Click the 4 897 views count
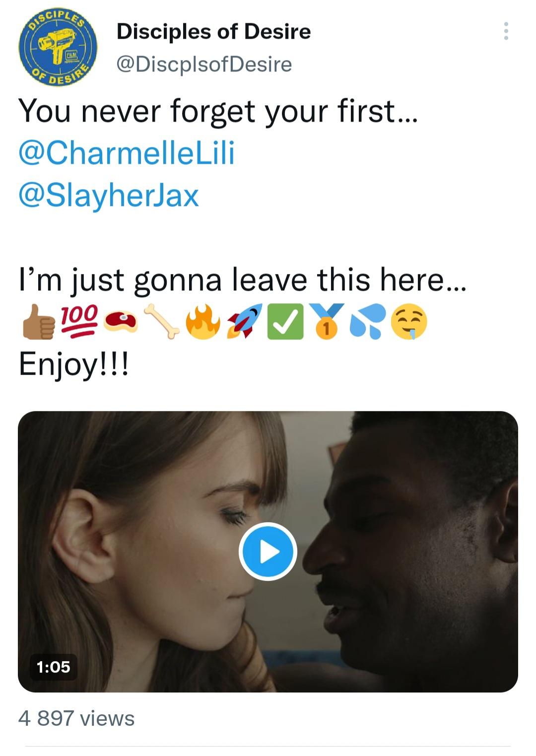Viewport: 536px width, 756px height. click(76, 718)
